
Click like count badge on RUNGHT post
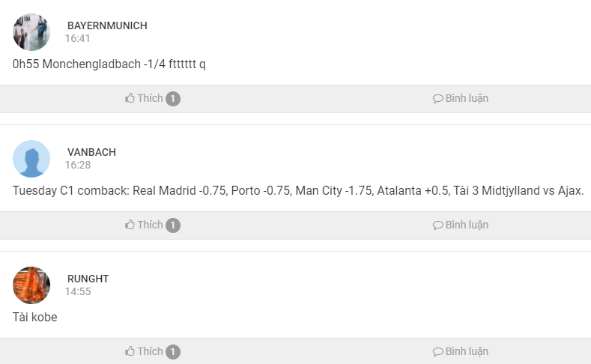click(173, 352)
